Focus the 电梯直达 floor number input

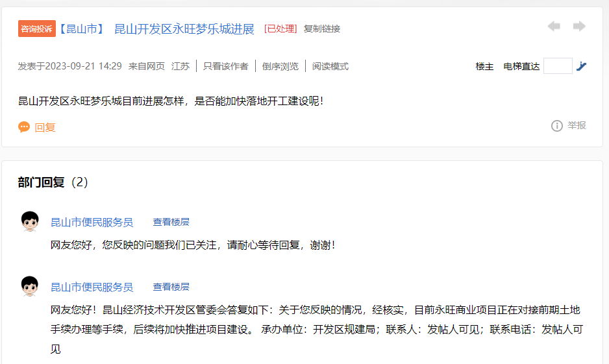click(x=558, y=66)
